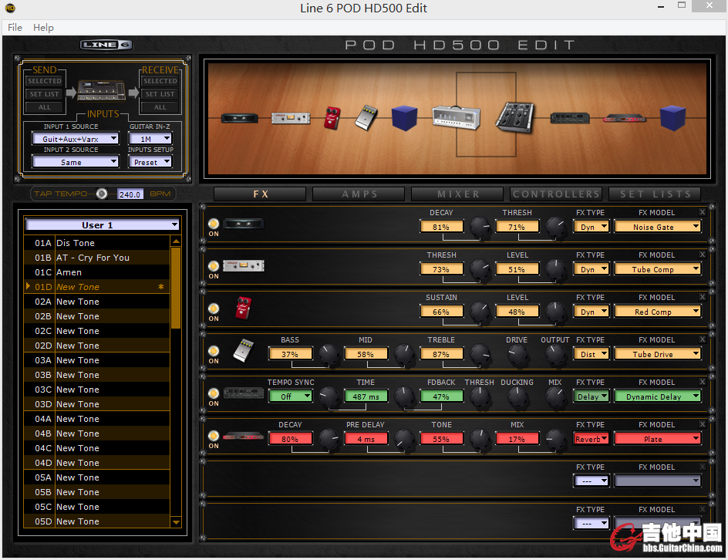Select the red plate reverb rack in chain
This screenshot has width=728, height=560.
click(623, 118)
